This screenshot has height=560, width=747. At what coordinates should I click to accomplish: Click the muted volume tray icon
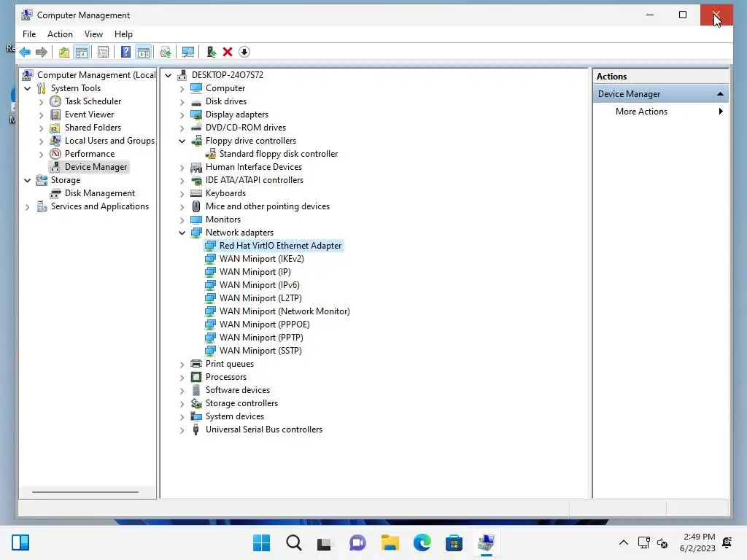(x=662, y=542)
